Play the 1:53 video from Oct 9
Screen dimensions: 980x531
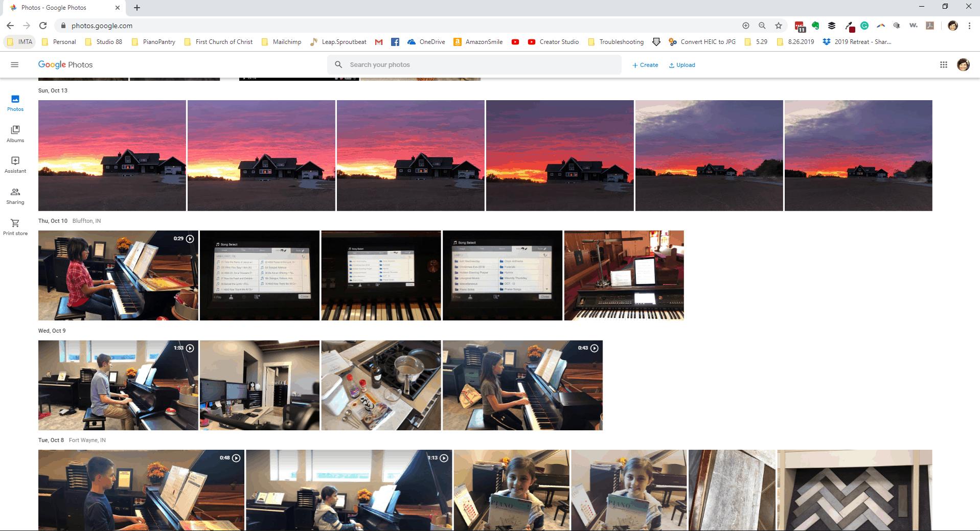tap(118, 385)
